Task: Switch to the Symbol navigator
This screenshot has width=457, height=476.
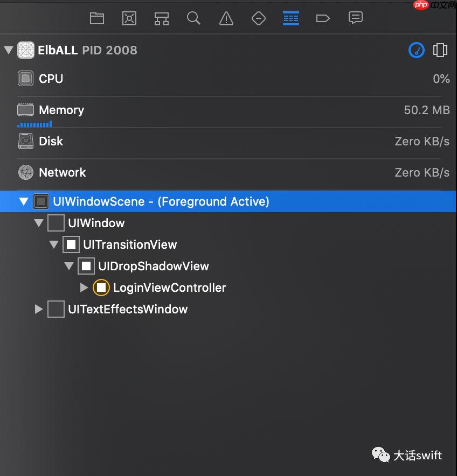Action: point(162,18)
